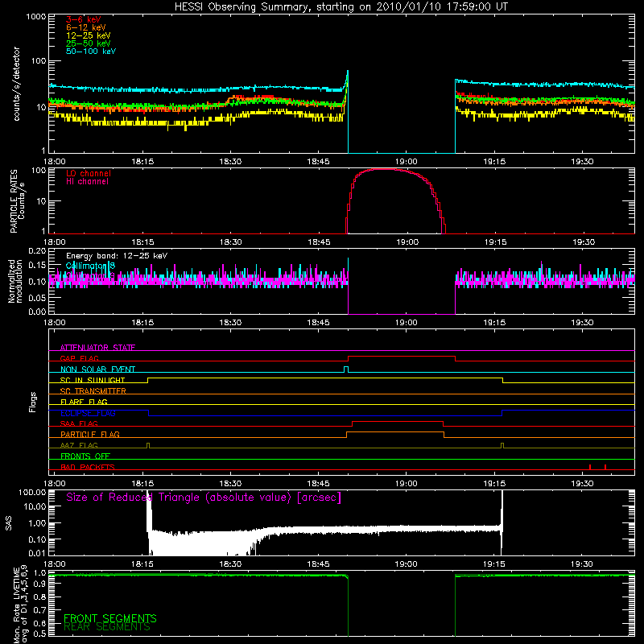This screenshot has height=644, width=644.
Task: Click the GAP FLAG label
Action: (x=79, y=358)
